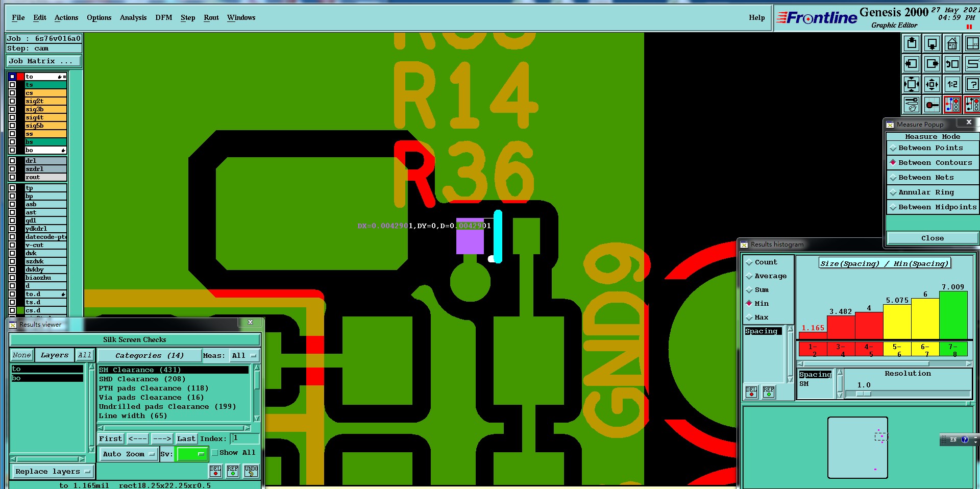Viewport: 980px width, 489px height.
Task: Click the EN language indicator in tray
Action: tap(953, 439)
